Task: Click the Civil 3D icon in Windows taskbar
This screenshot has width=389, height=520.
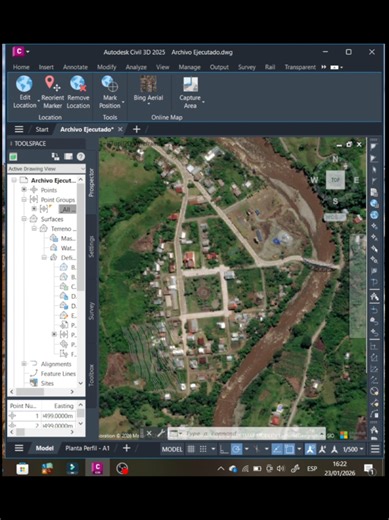Action: tap(97, 468)
